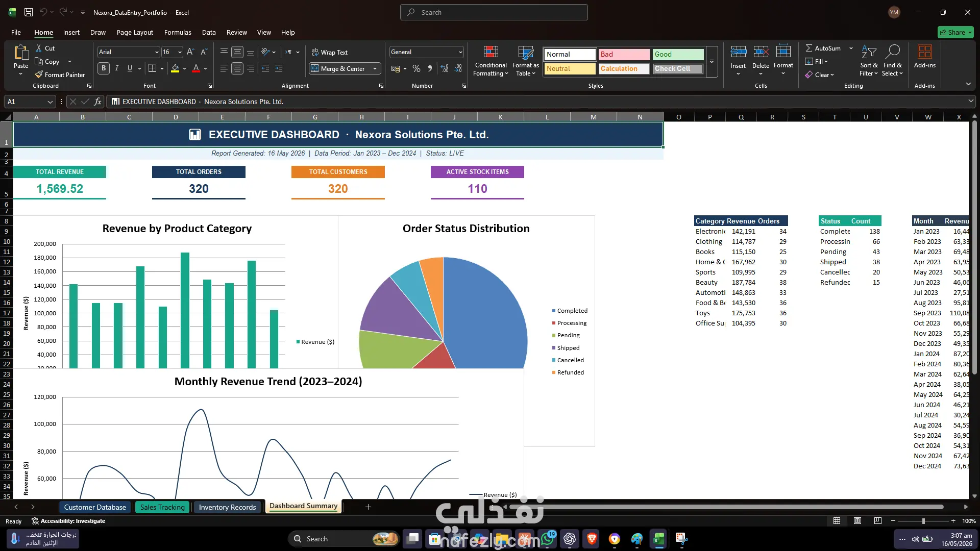Open the Name Box dropdown arrow
980x551 pixels.
(x=50, y=102)
